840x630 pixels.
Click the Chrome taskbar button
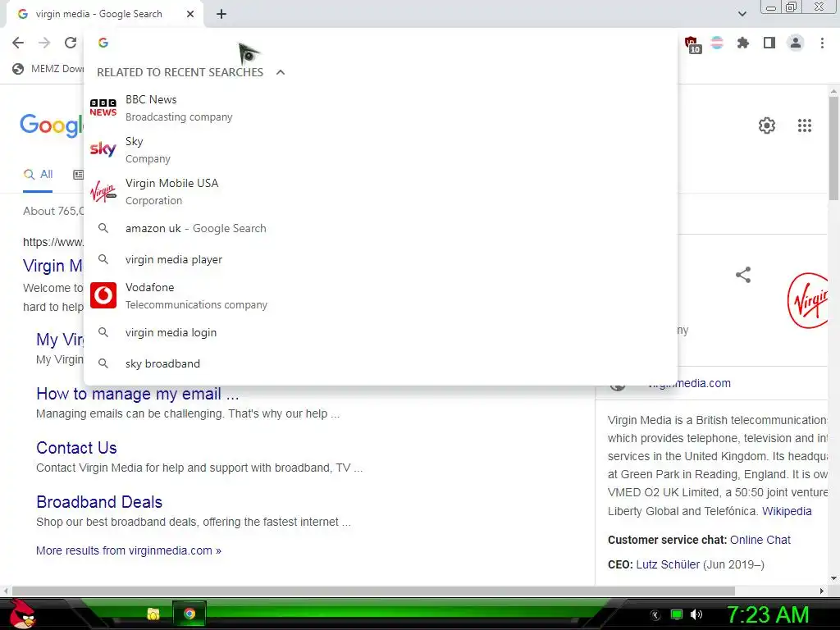(189, 614)
